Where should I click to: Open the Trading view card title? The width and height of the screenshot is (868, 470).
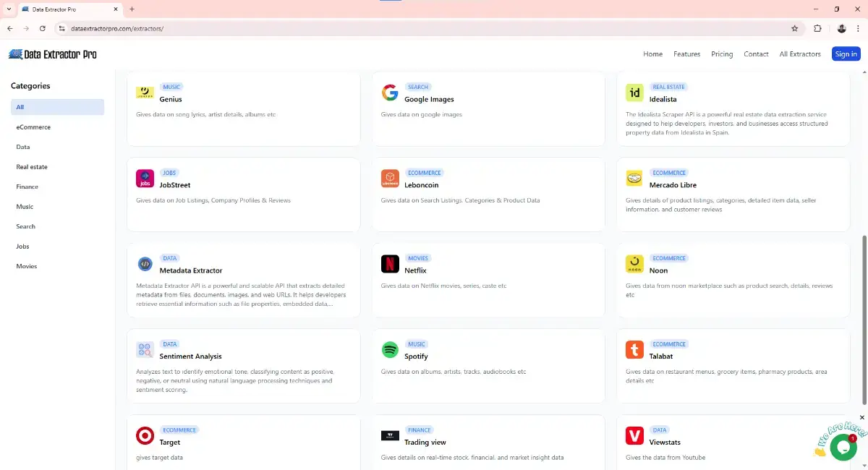(x=425, y=443)
